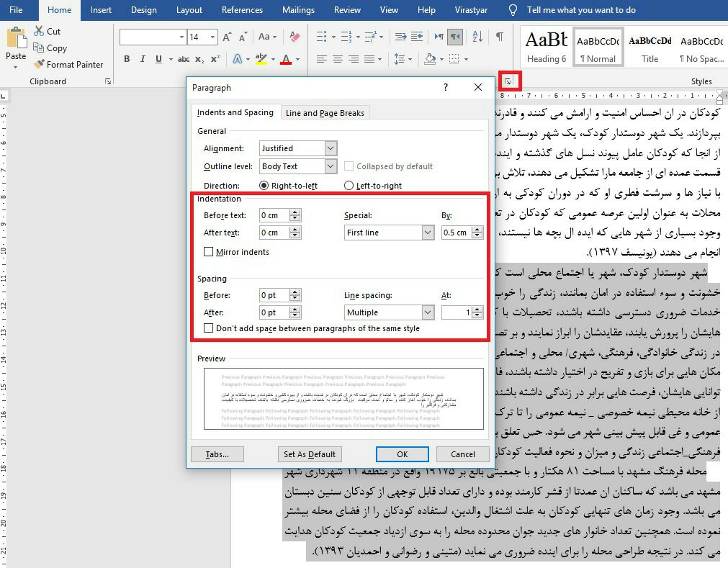This screenshot has width=728, height=568.
Task: Open font size dropdown
Action: (212, 37)
